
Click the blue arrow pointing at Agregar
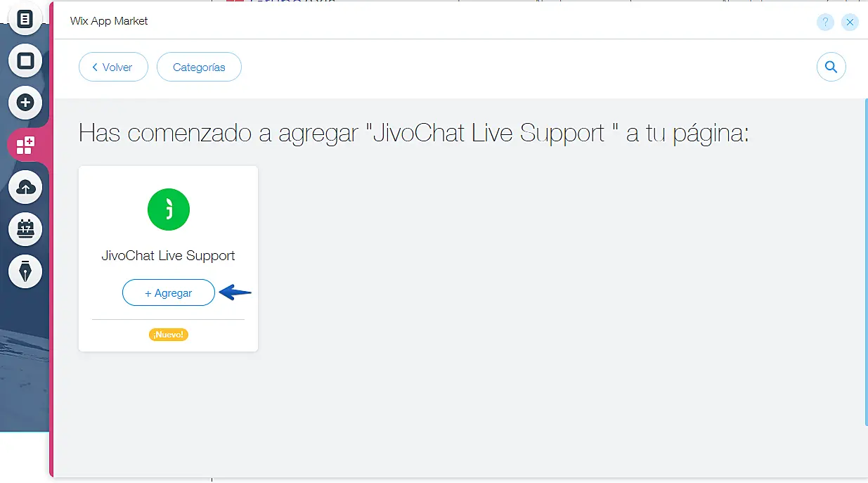tap(235, 292)
